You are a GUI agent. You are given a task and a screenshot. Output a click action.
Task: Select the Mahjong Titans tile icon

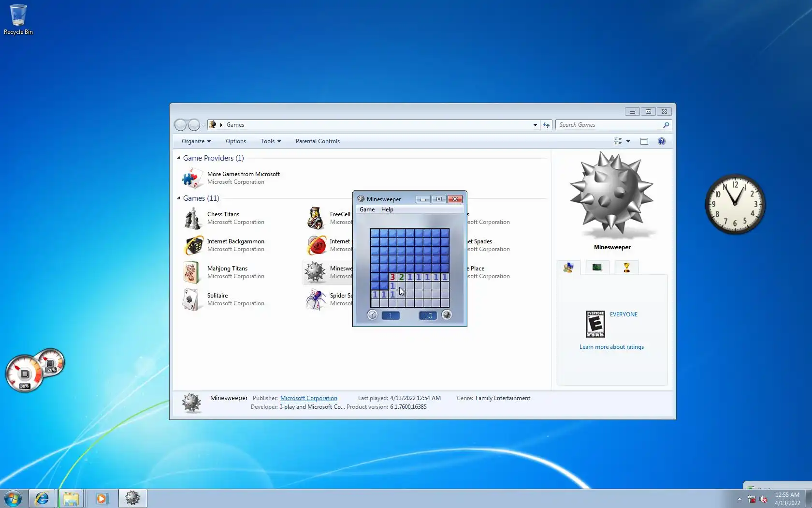pos(192,272)
